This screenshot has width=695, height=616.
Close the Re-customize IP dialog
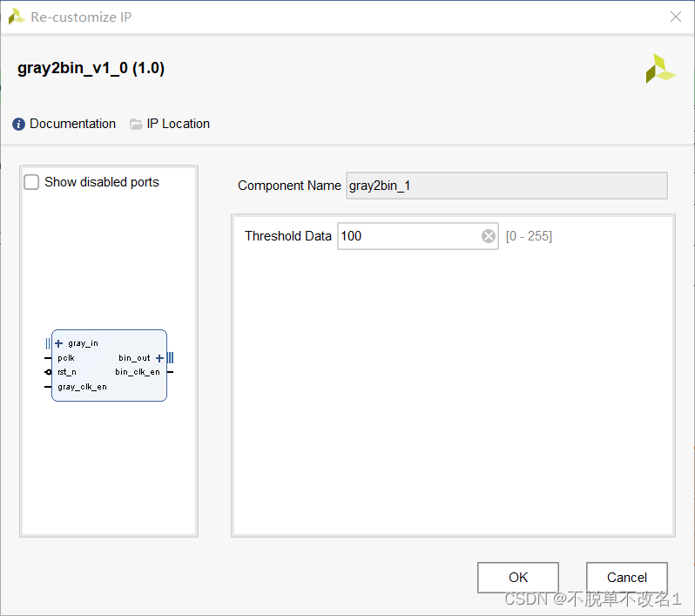pyautogui.click(x=676, y=17)
